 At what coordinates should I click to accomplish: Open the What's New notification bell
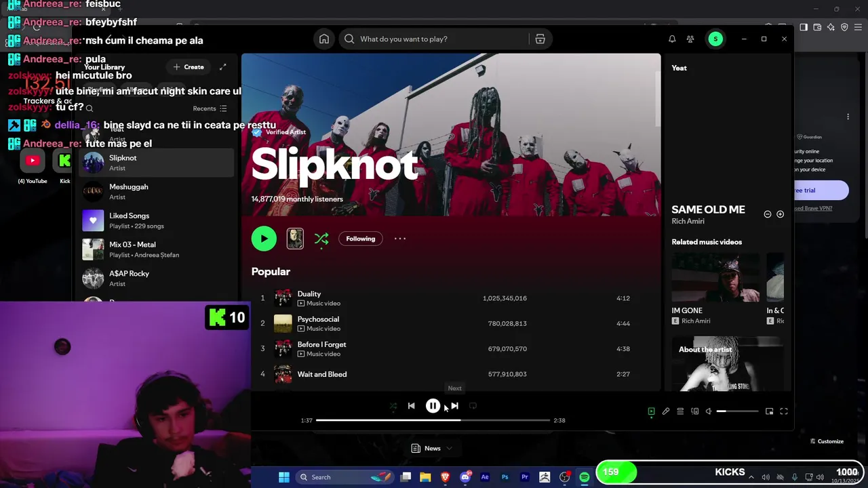pyautogui.click(x=672, y=39)
